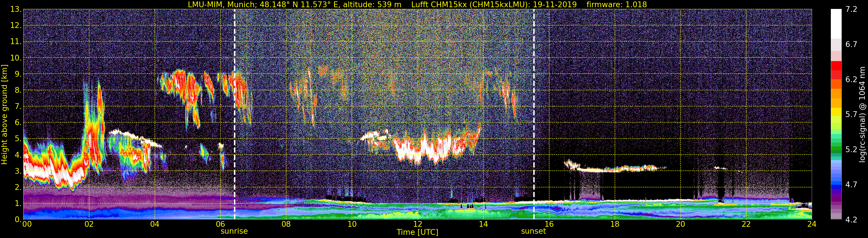The height and width of the screenshot is (238, 868).
Task: Click the height axis tick label 13
Action: [16, 9]
